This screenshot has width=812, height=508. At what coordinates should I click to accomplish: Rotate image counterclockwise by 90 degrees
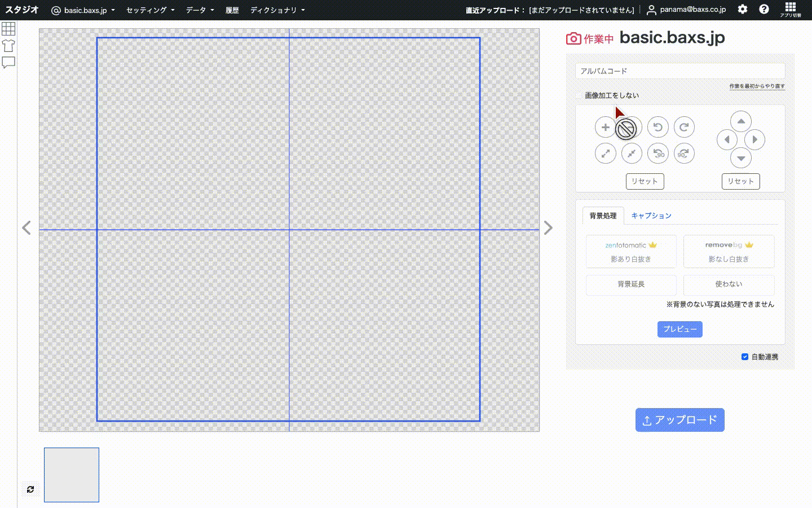point(657,154)
